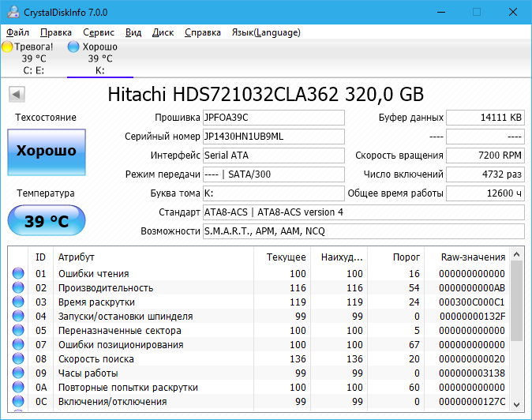Click the status orb for Время раскрутки
Screen dimensions: 532x420
[x=18, y=302]
